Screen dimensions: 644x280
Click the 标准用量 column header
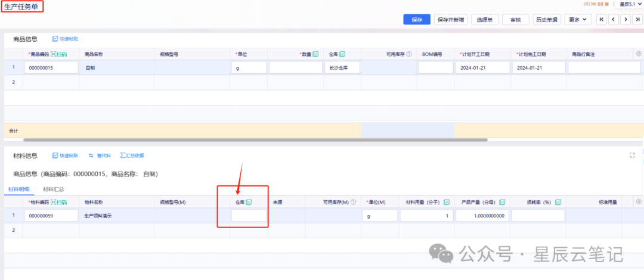[608, 203]
